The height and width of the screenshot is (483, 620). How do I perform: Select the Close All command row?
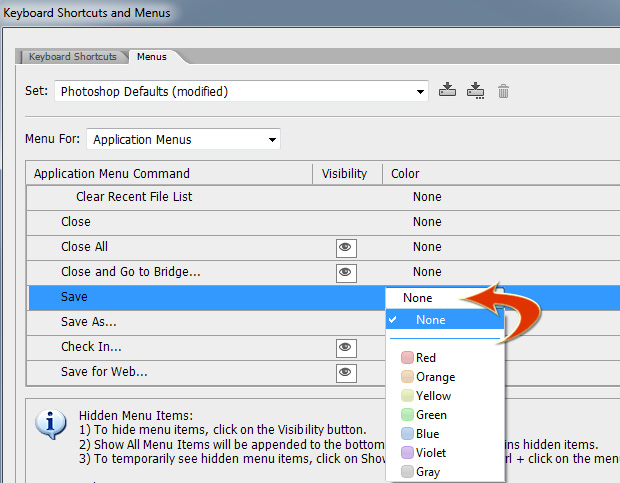coord(323,248)
